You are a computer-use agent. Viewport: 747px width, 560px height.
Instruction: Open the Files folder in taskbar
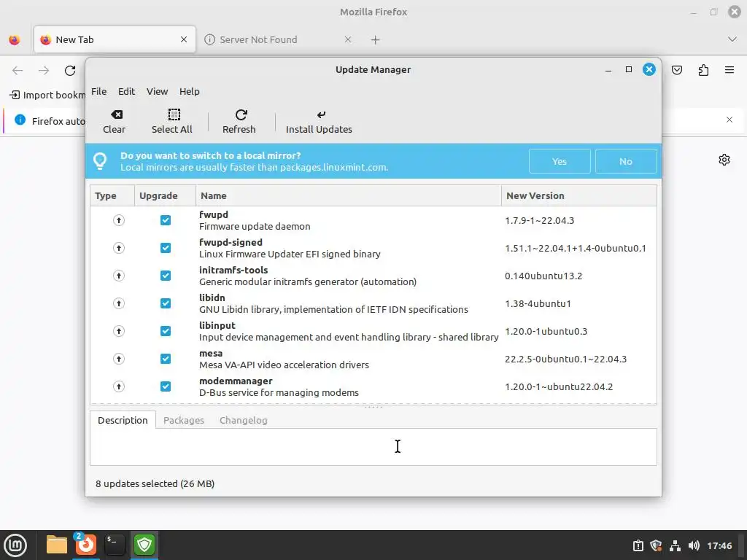[x=57, y=545]
